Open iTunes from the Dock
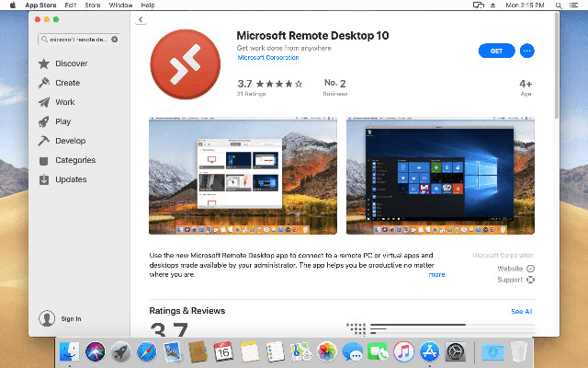This screenshot has width=588, height=368. (x=404, y=351)
